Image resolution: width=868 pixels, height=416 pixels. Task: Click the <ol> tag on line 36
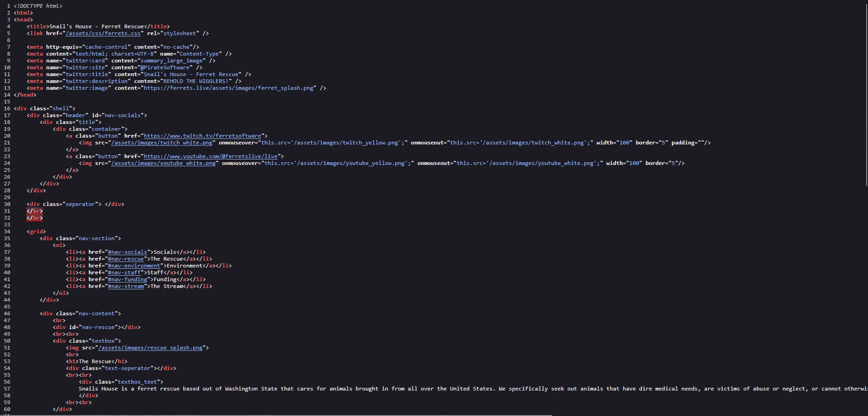(59, 245)
